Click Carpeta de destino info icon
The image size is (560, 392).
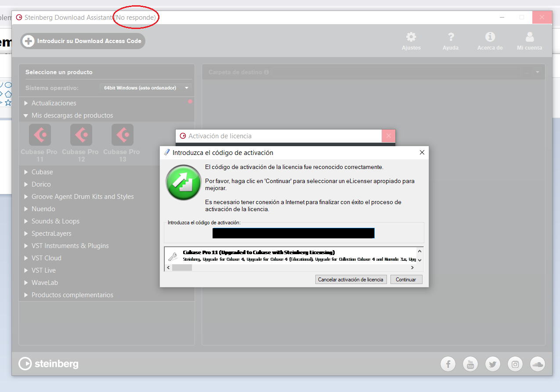pos(267,72)
